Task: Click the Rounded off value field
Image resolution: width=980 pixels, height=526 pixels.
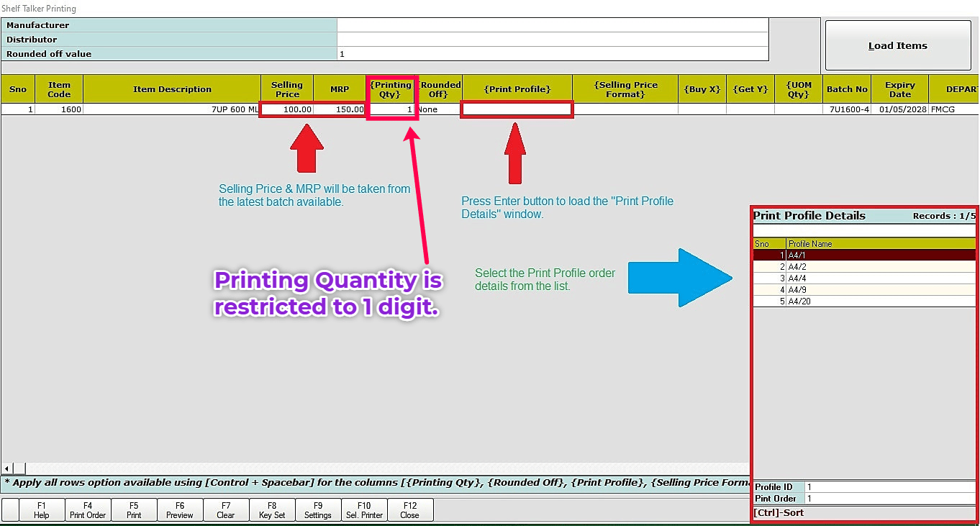Action: [x=553, y=54]
